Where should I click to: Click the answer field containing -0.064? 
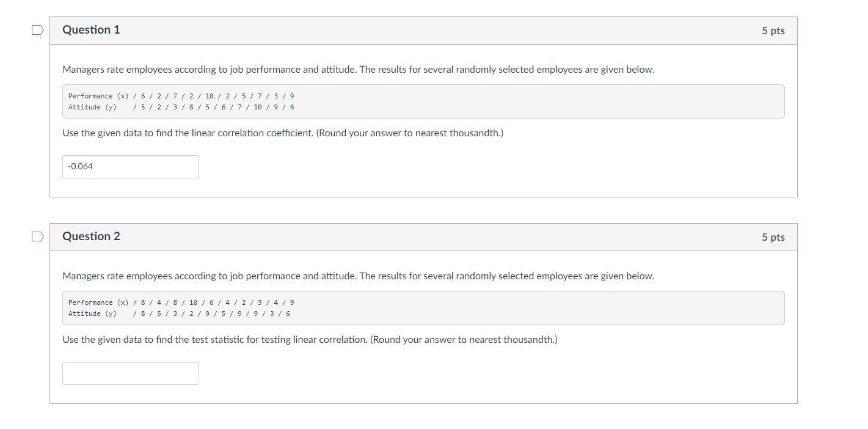(x=130, y=166)
